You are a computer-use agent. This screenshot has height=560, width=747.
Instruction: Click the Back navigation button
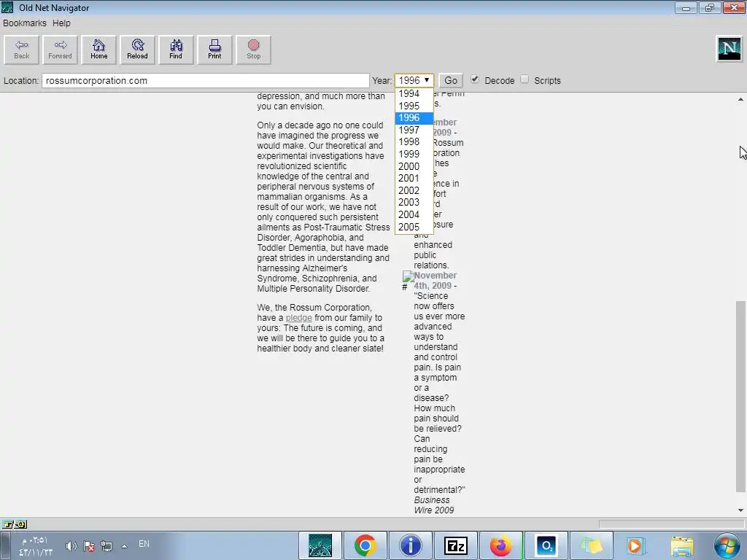(21, 50)
